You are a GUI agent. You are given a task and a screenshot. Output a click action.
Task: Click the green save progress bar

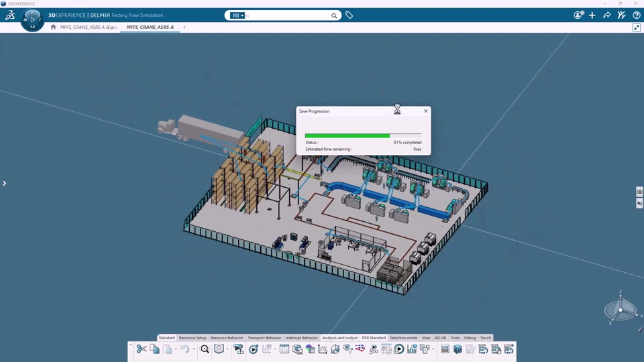[347, 135]
